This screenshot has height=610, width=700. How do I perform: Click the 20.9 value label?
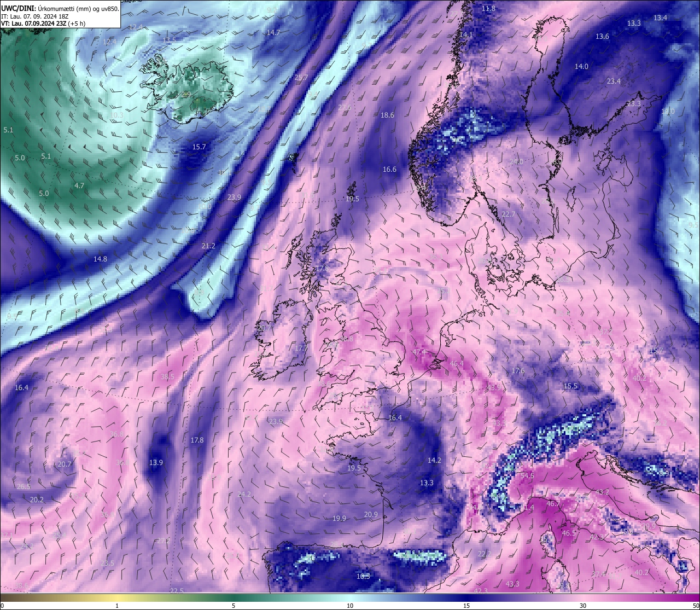click(371, 515)
